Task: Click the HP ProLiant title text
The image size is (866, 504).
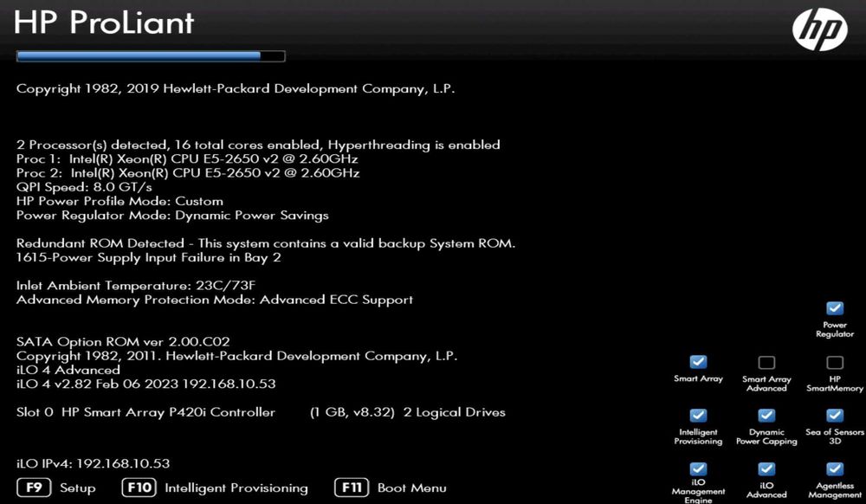Action: click(x=104, y=23)
